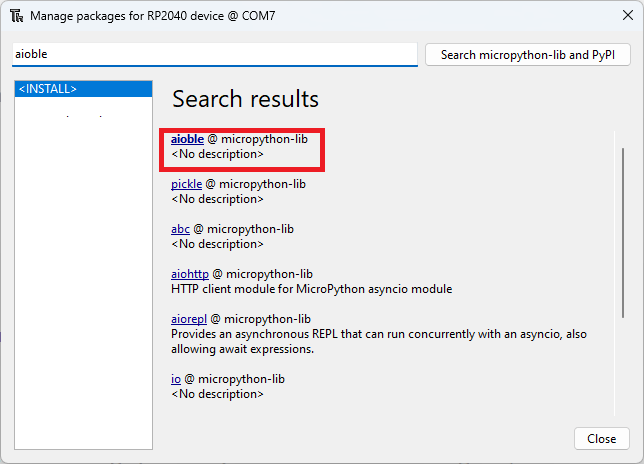The image size is (644, 464).
Task: Open the abc package link
Action: pyautogui.click(x=180, y=229)
